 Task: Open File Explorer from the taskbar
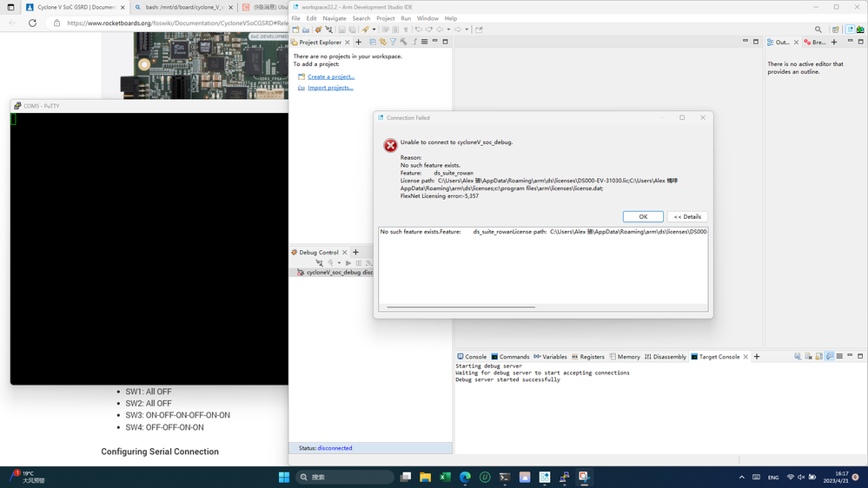pos(425,477)
